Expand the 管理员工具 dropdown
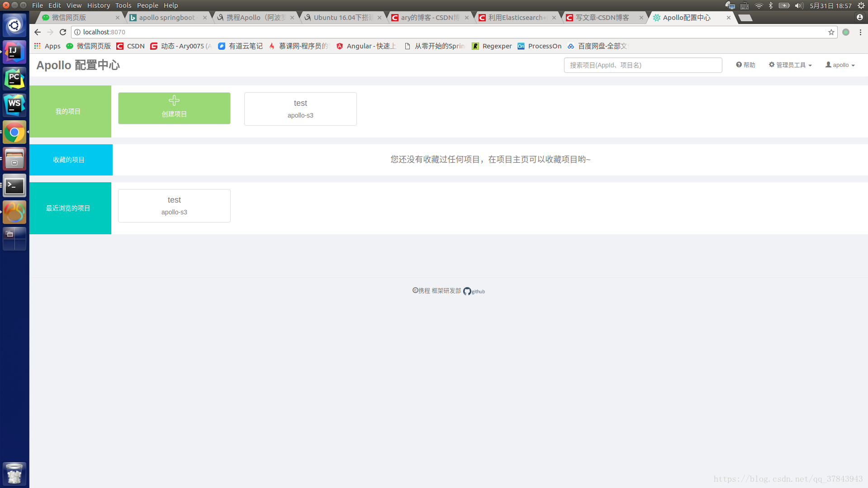This screenshot has height=488, width=868. tap(790, 65)
